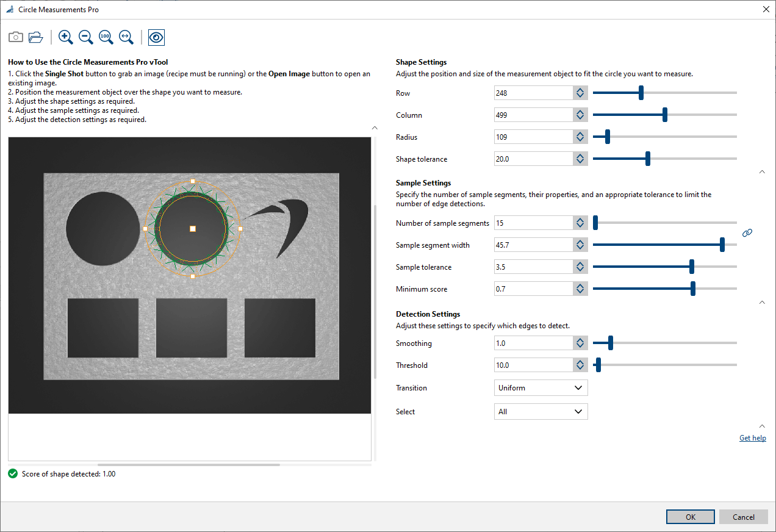Close the Circle Measurements Pro window
This screenshot has height=532, width=776.
(x=766, y=9)
